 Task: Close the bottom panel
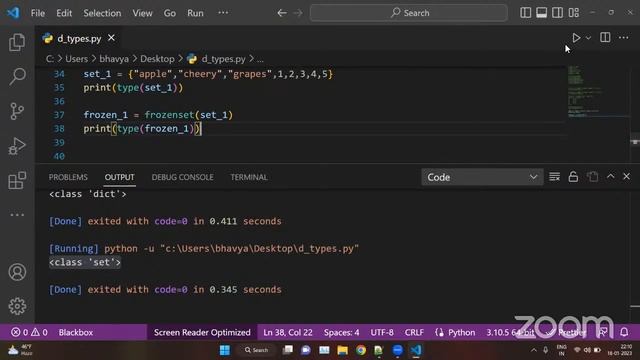coord(627,176)
